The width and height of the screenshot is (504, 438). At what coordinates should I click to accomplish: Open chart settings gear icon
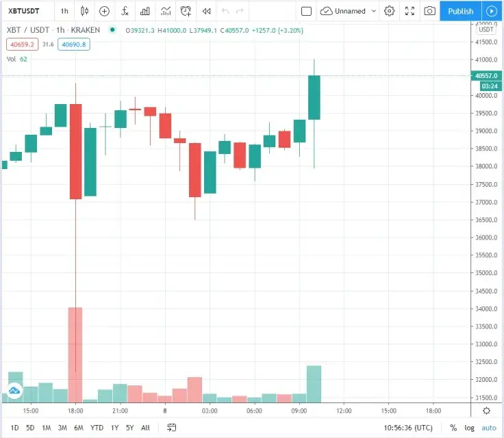[x=390, y=11]
